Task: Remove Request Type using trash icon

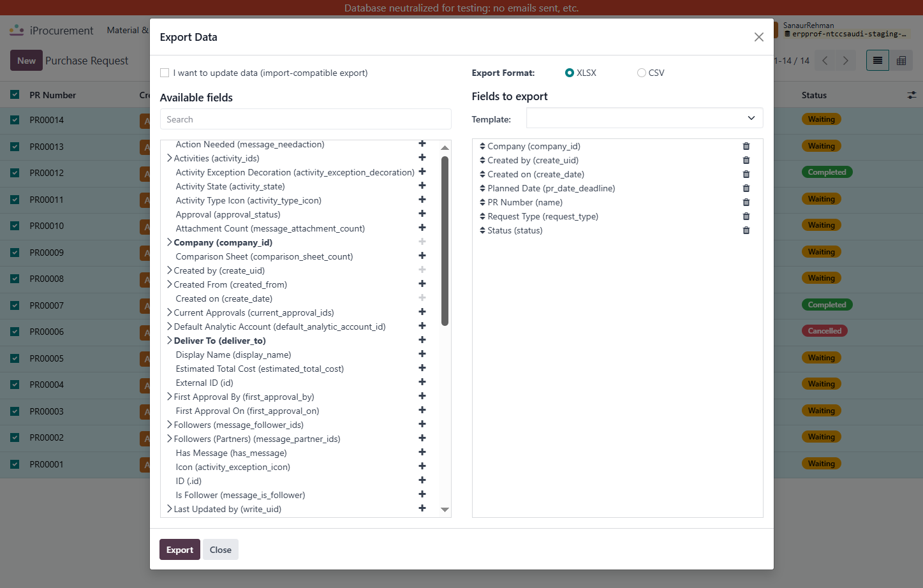Action: [746, 216]
